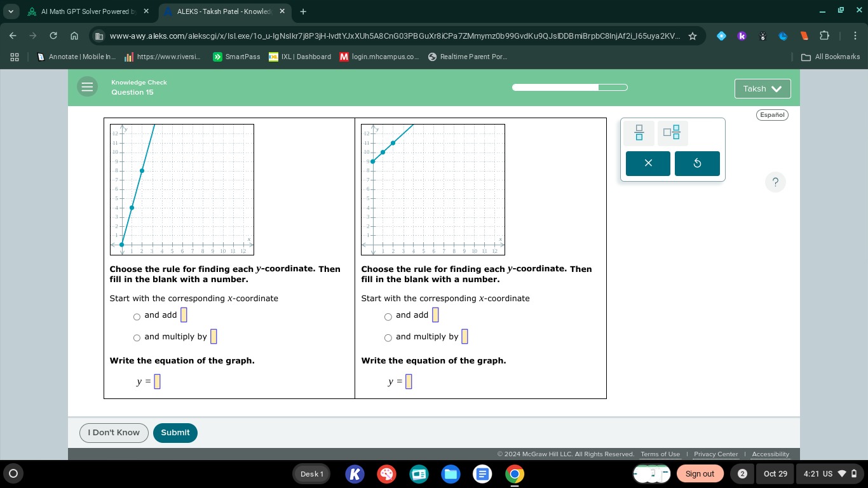Open the riversi bookmark
The height and width of the screenshot is (488, 868).
coord(163,57)
